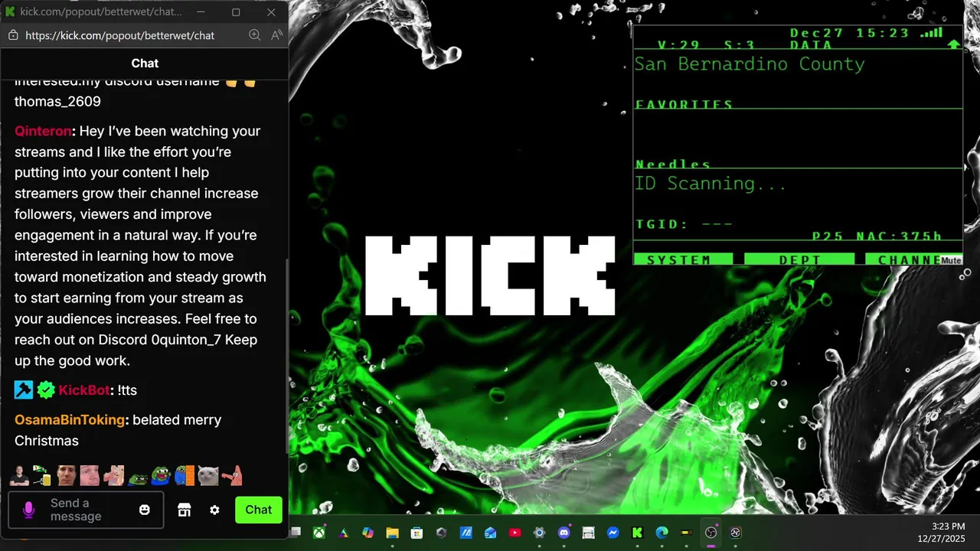Select the beer mug emote
The height and width of the screenshot is (551, 980).
click(42, 476)
